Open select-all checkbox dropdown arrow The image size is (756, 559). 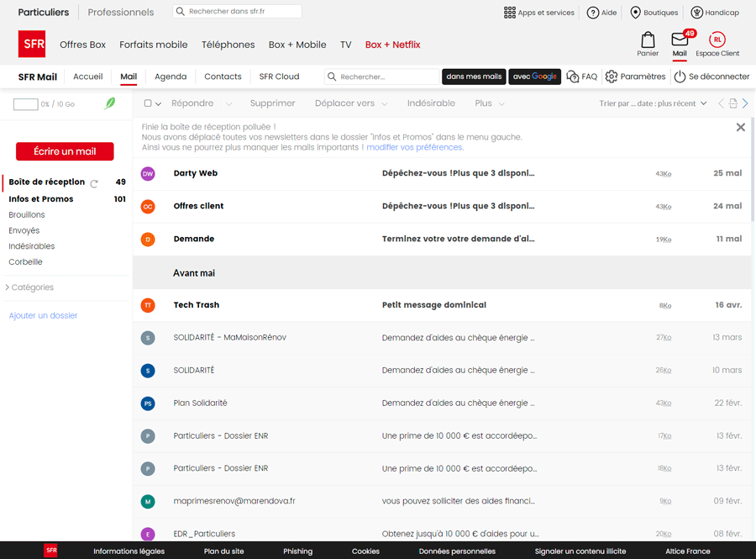click(158, 103)
